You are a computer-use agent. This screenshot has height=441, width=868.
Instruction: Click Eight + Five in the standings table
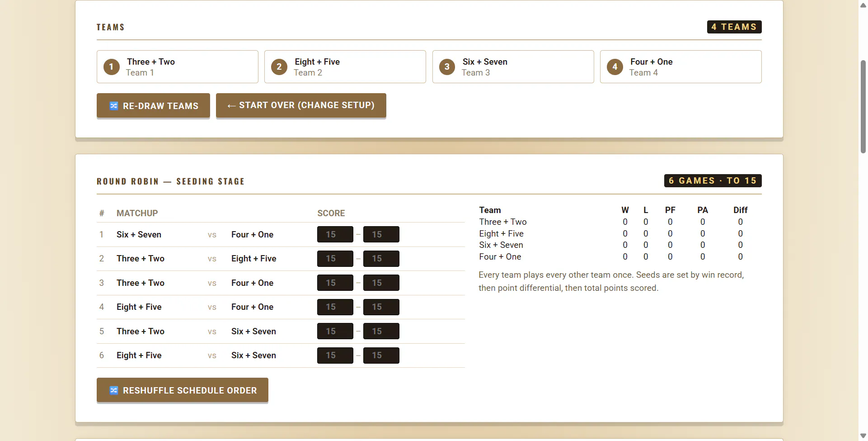[x=502, y=234]
